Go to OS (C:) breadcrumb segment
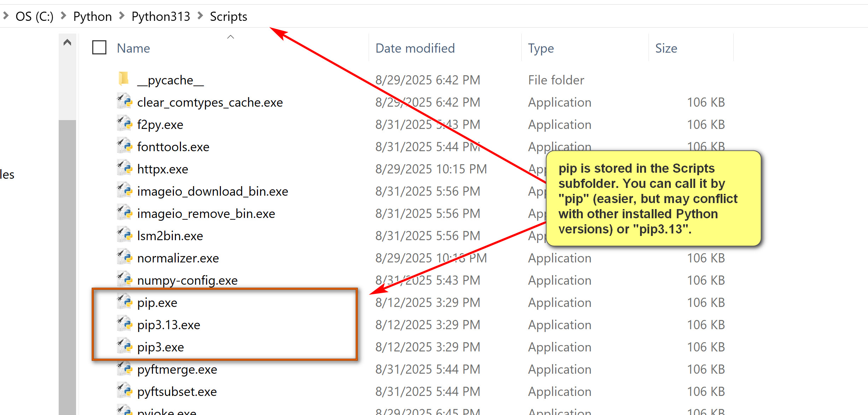 [34, 17]
